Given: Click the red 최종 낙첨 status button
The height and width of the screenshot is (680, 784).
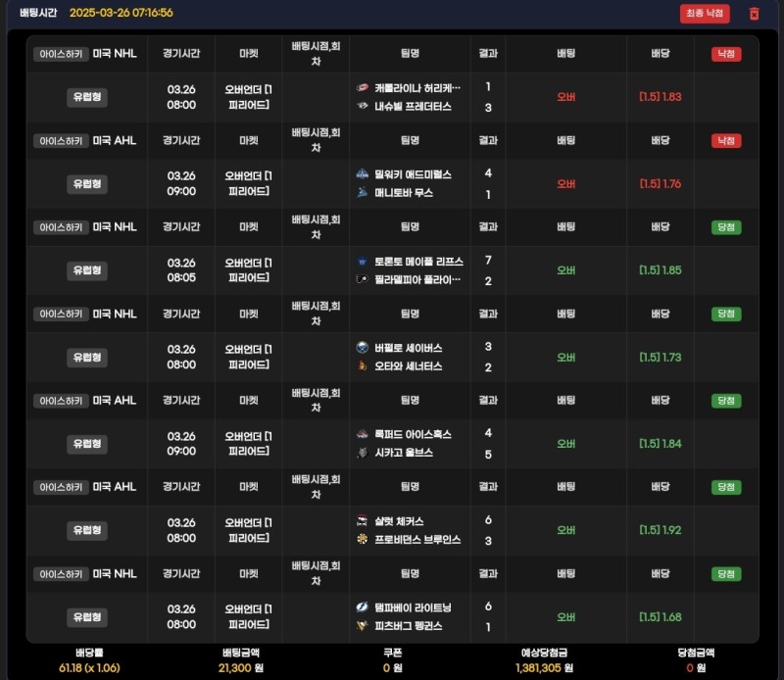Looking at the screenshot, I should 705,14.
